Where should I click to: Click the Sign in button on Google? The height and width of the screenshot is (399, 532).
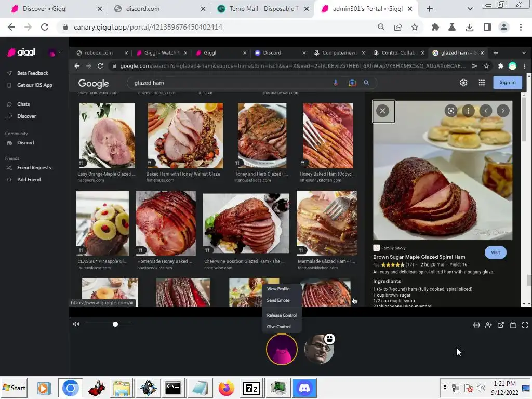pyautogui.click(x=507, y=83)
